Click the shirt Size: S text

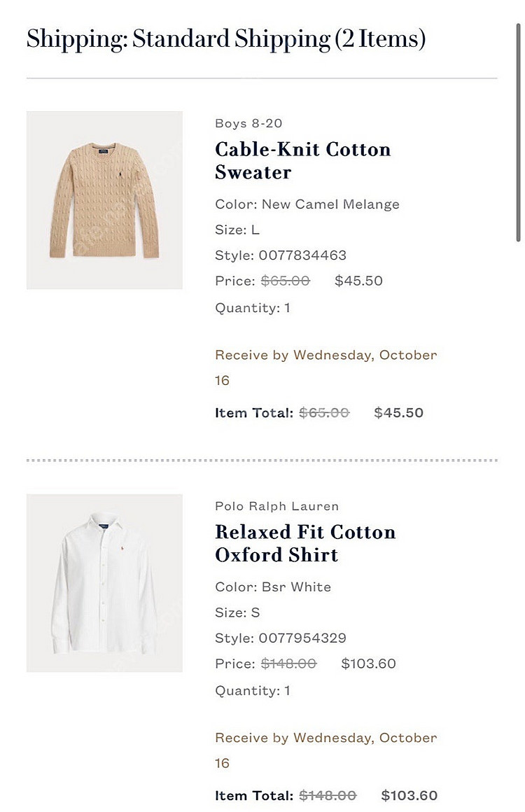tap(237, 612)
